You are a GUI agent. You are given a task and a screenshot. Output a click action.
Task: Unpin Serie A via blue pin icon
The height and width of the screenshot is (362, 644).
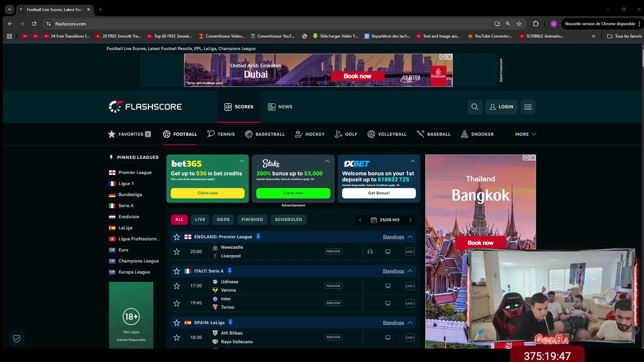pos(229,271)
